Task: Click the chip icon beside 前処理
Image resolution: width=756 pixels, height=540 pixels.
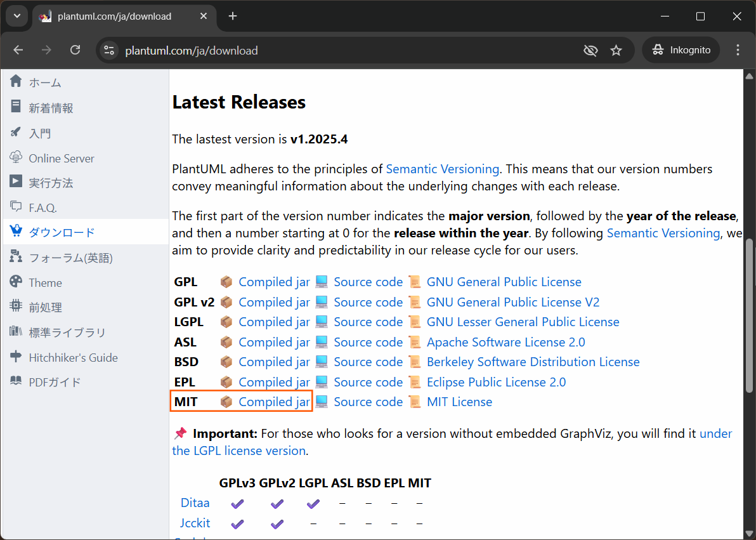Action: coord(16,306)
